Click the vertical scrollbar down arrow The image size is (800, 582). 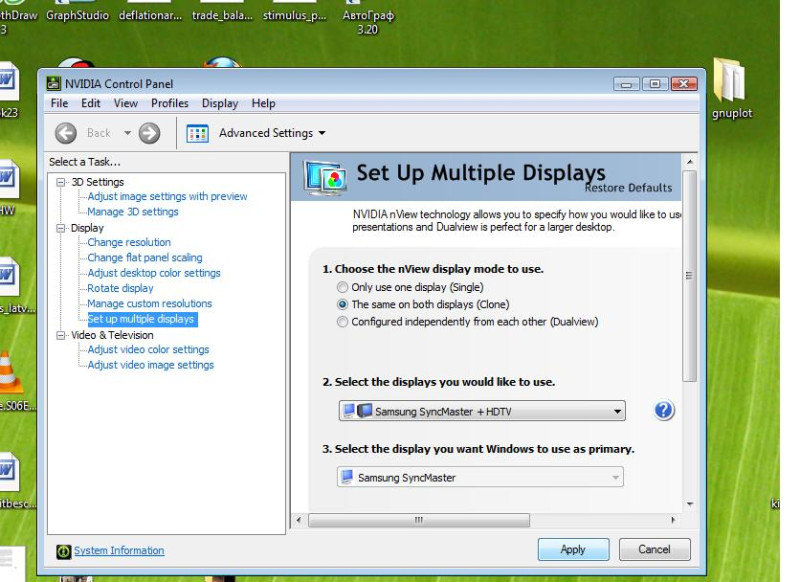point(690,504)
